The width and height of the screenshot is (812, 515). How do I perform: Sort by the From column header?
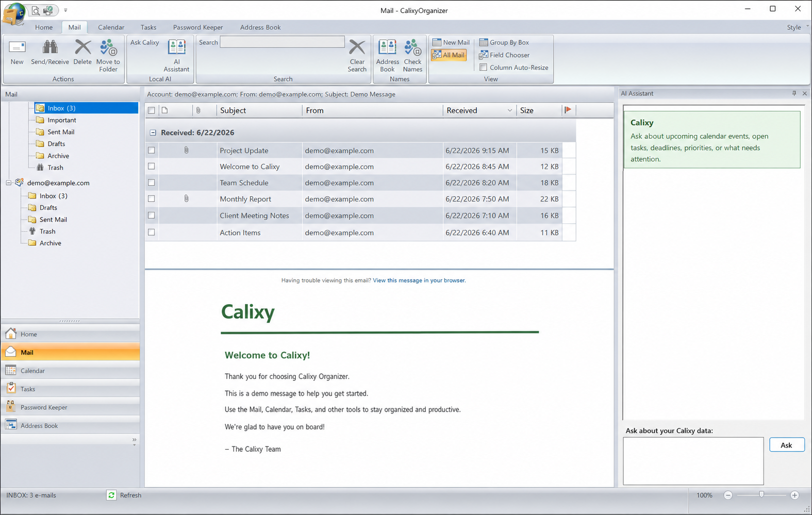click(x=373, y=110)
